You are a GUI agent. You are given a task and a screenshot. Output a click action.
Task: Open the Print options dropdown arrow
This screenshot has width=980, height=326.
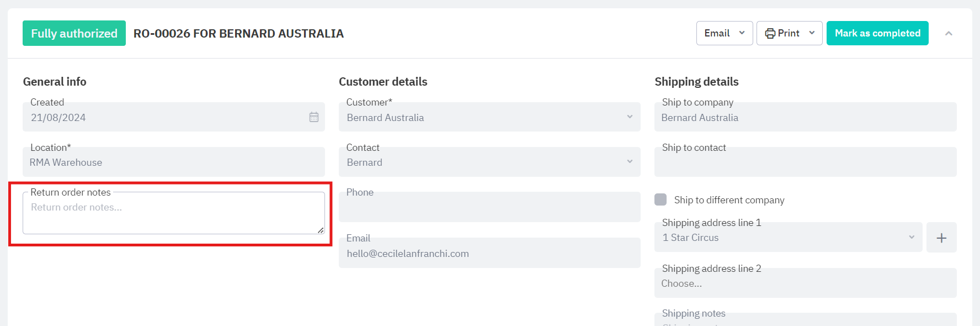pyautogui.click(x=812, y=33)
